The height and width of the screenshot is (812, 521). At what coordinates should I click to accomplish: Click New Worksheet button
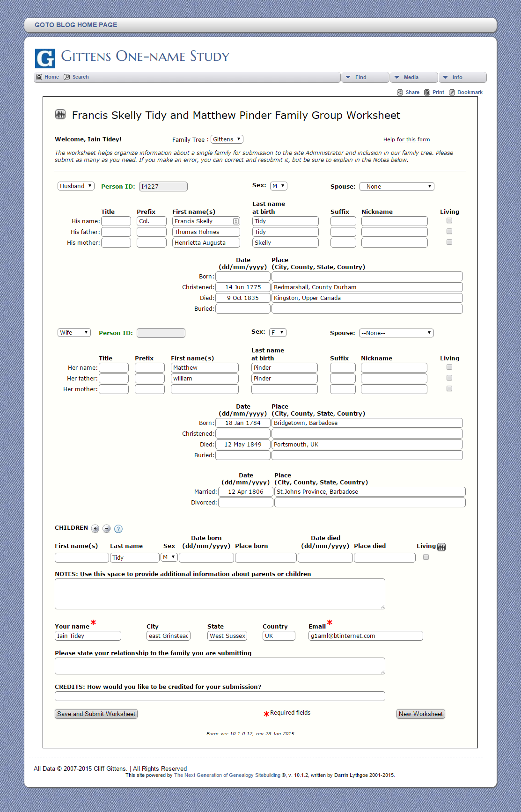click(x=421, y=714)
